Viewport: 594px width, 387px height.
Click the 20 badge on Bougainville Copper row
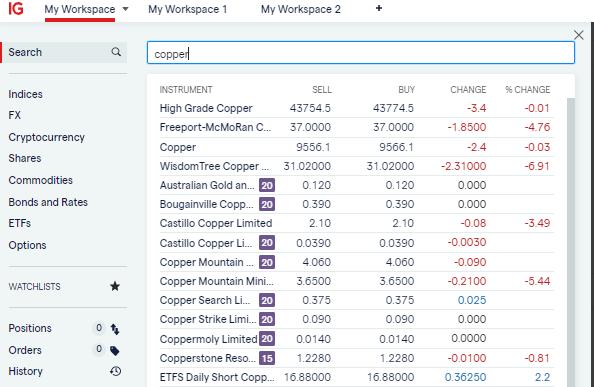click(x=267, y=204)
